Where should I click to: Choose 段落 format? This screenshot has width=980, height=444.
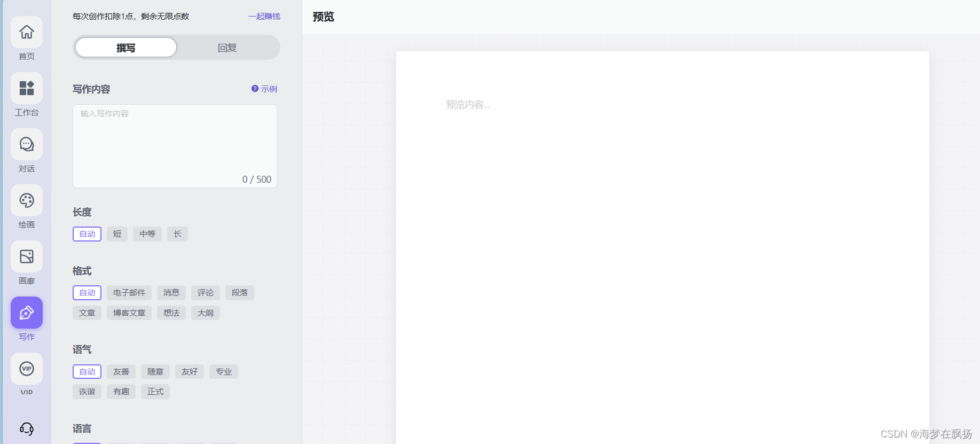coord(240,293)
